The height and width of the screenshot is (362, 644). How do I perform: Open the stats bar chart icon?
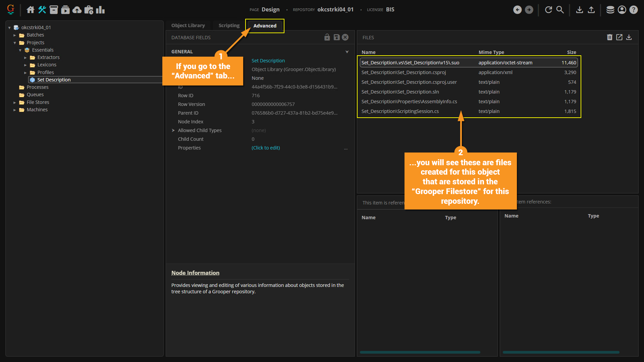100,10
